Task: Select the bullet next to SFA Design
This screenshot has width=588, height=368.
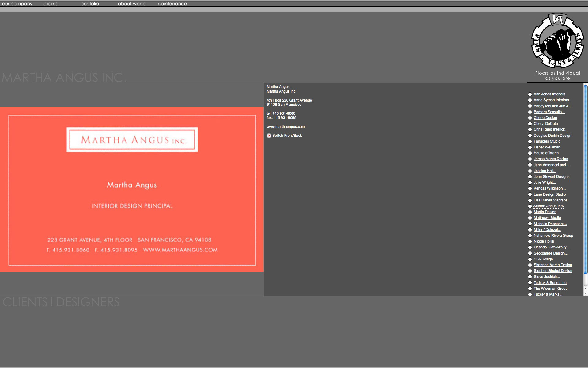Action: (x=530, y=259)
